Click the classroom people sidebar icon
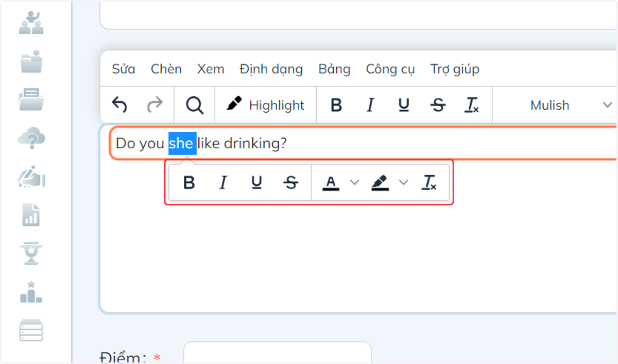Viewport: 618px width, 364px height. 31,22
